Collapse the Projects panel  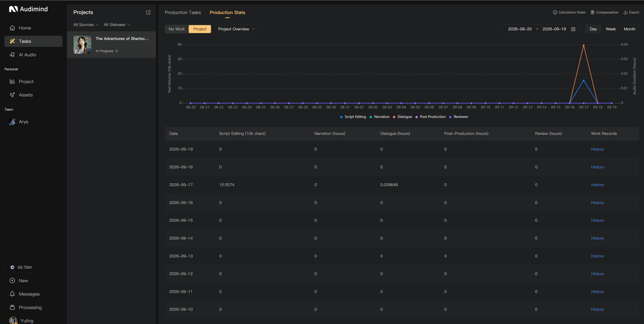pyautogui.click(x=148, y=12)
